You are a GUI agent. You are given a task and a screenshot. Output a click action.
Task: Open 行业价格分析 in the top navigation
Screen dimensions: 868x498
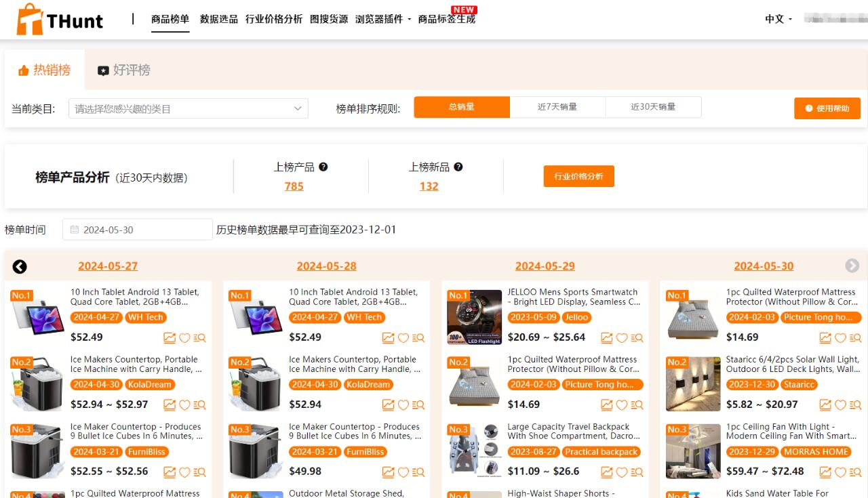274,19
